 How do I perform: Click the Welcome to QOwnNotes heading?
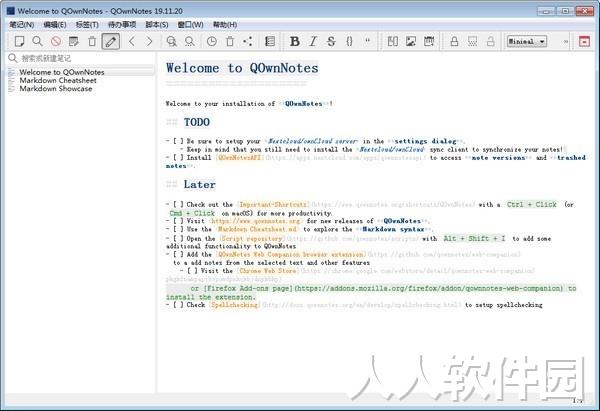(242, 68)
